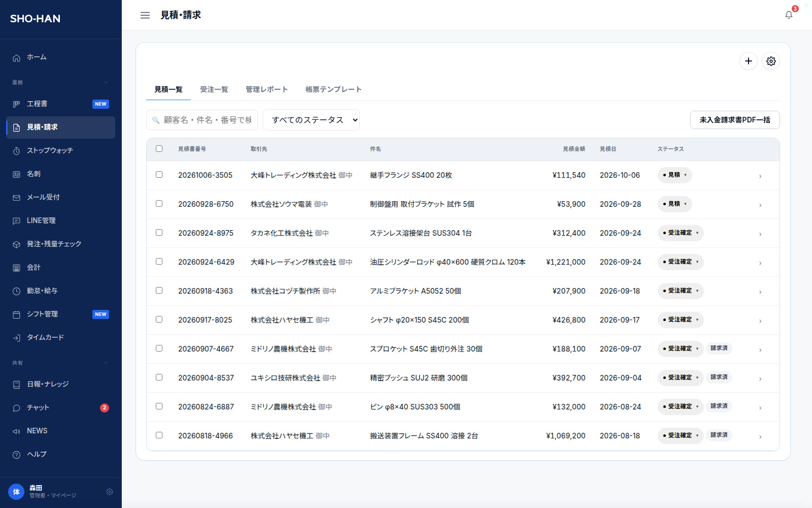Click the 請求済 badge for 20260907-4667
Viewport: 812px width, 508px height.
(x=719, y=348)
